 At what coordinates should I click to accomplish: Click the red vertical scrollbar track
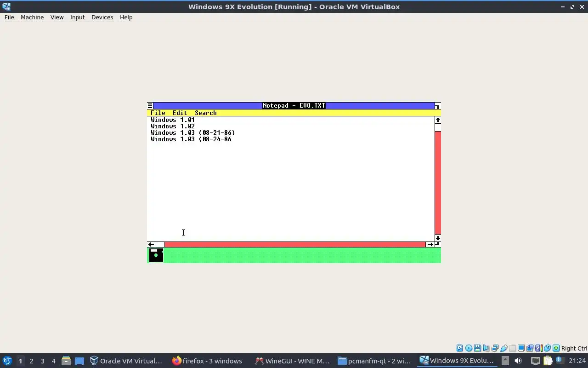point(438,183)
